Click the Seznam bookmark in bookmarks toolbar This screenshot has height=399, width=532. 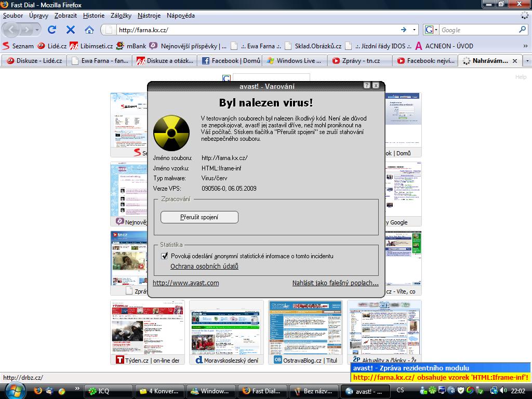click(18, 46)
